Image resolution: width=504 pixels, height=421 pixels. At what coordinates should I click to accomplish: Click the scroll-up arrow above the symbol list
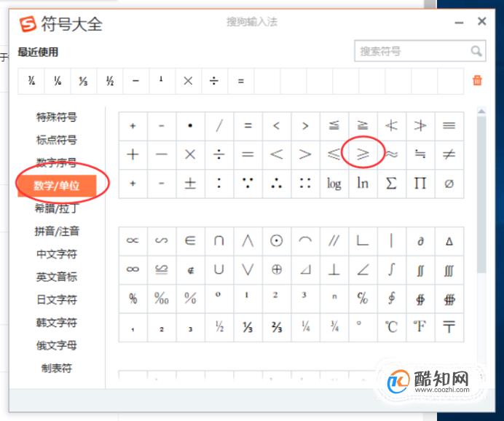481,111
